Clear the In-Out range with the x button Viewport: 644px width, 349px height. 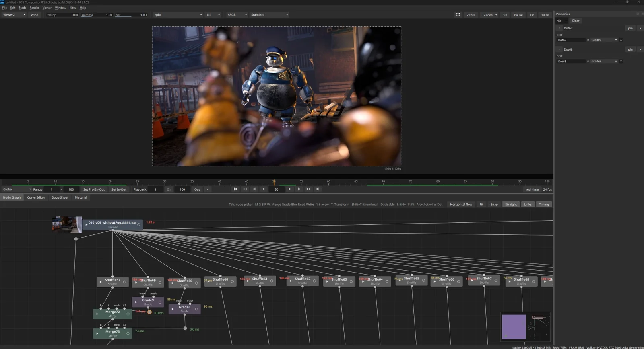coord(208,189)
